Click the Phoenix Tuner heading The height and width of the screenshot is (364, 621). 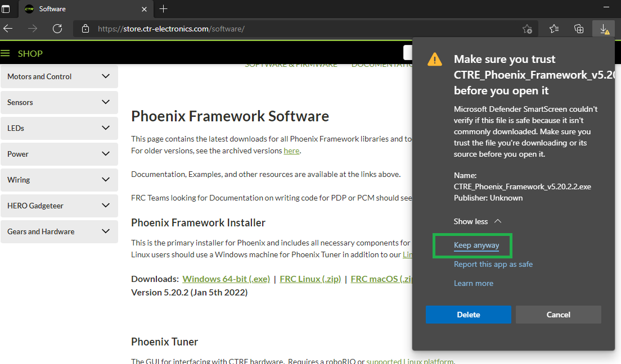[164, 342]
